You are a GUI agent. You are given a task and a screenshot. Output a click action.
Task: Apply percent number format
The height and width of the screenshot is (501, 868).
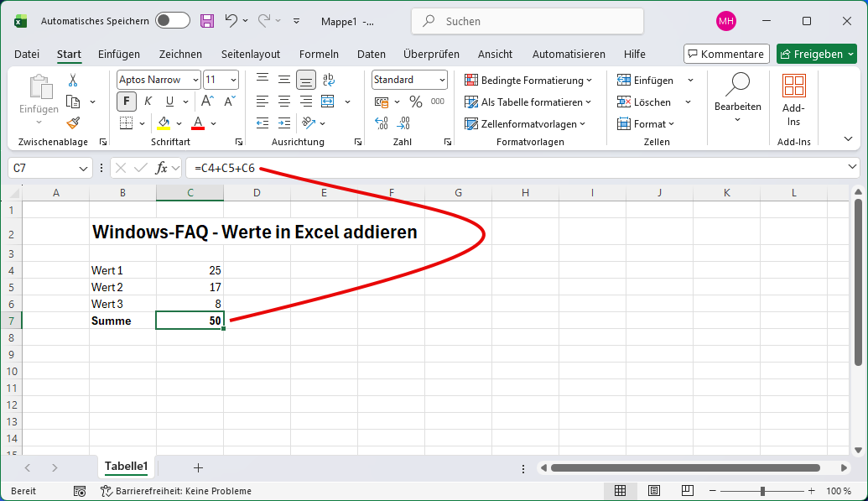(x=416, y=102)
